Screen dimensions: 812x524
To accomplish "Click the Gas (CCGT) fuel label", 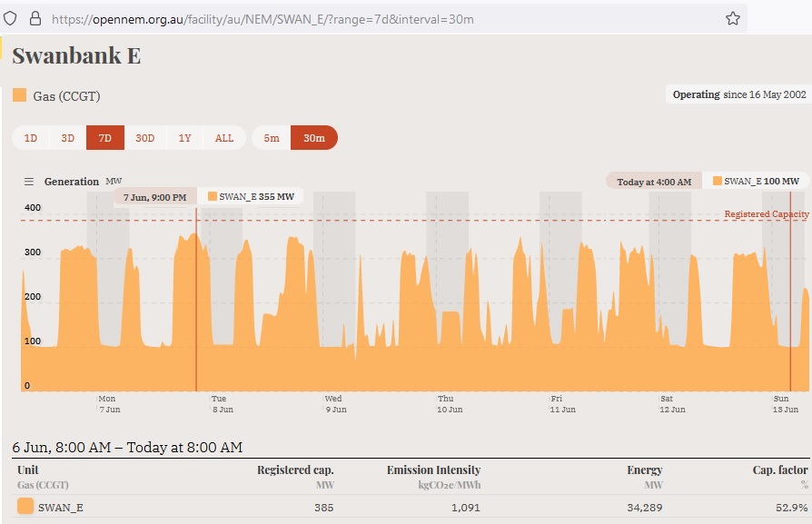I will (66, 96).
